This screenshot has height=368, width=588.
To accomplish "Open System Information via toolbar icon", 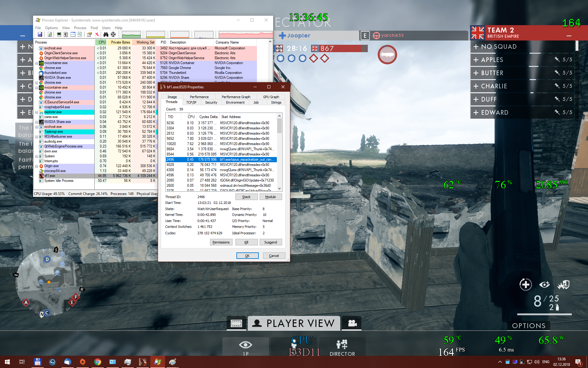I will click(x=59, y=35).
